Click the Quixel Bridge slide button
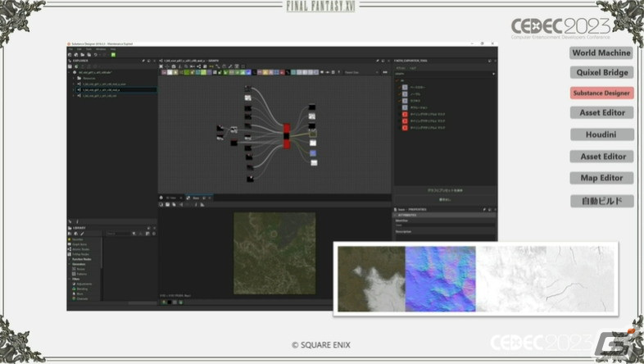 [x=601, y=72]
